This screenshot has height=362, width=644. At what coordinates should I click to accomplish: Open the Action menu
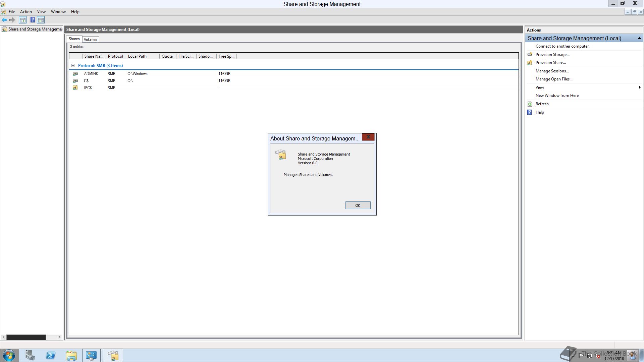tap(26, 12)
